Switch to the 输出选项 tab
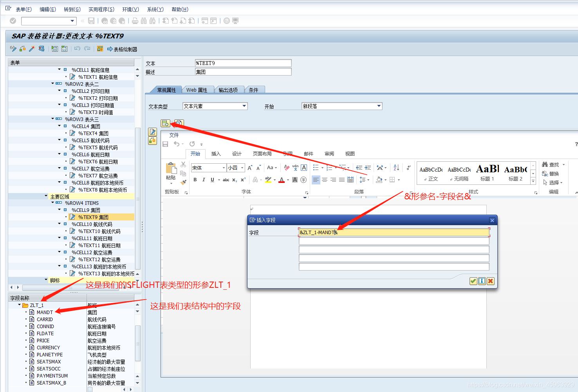 (228, 90)
